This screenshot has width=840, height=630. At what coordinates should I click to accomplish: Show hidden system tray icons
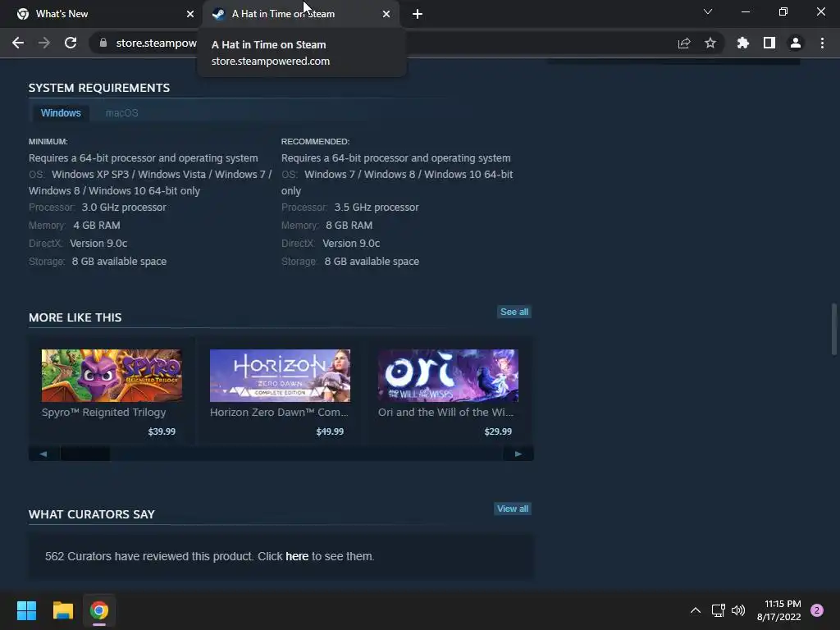(x=696, y=610)
